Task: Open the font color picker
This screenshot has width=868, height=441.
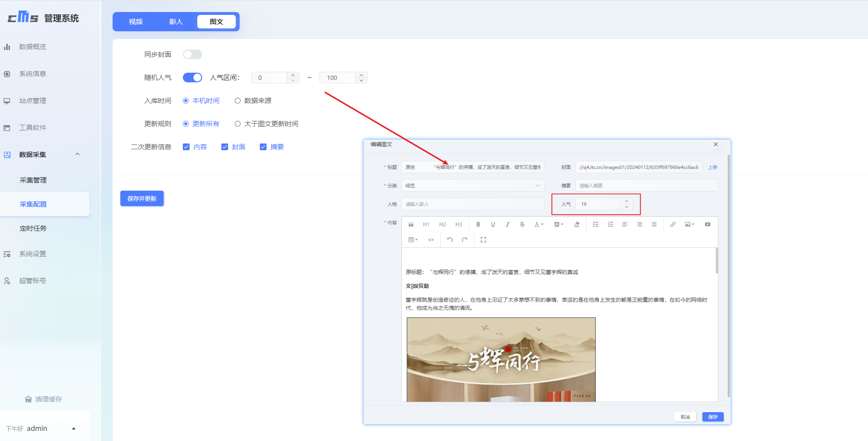Action: pyautogui.click(x=539, y=224)
